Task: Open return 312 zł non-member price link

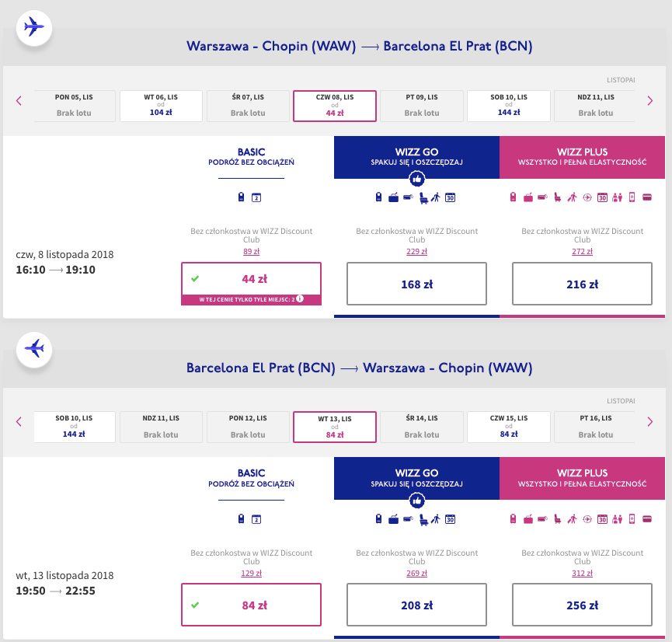Action: coord(582,573)
